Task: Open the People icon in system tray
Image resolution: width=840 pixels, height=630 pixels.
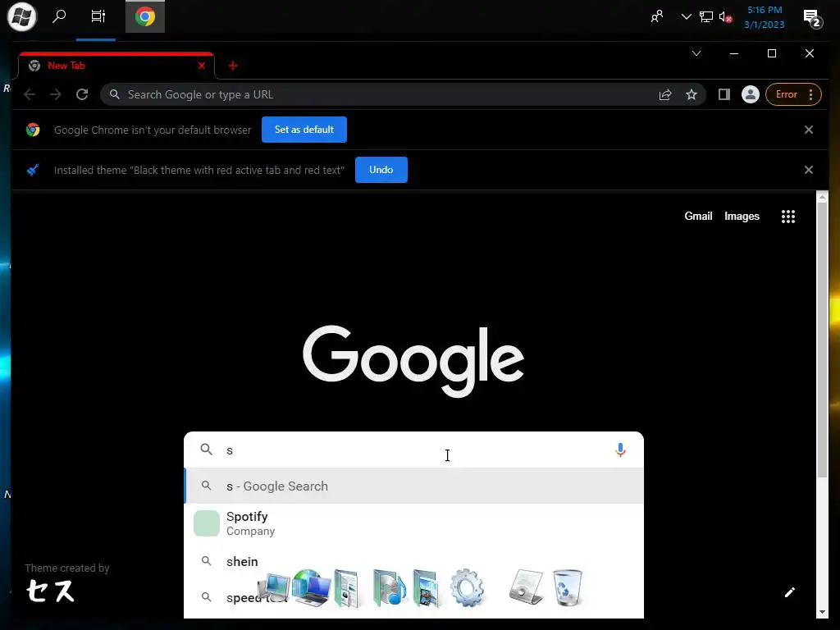Action: pos(657,16)
